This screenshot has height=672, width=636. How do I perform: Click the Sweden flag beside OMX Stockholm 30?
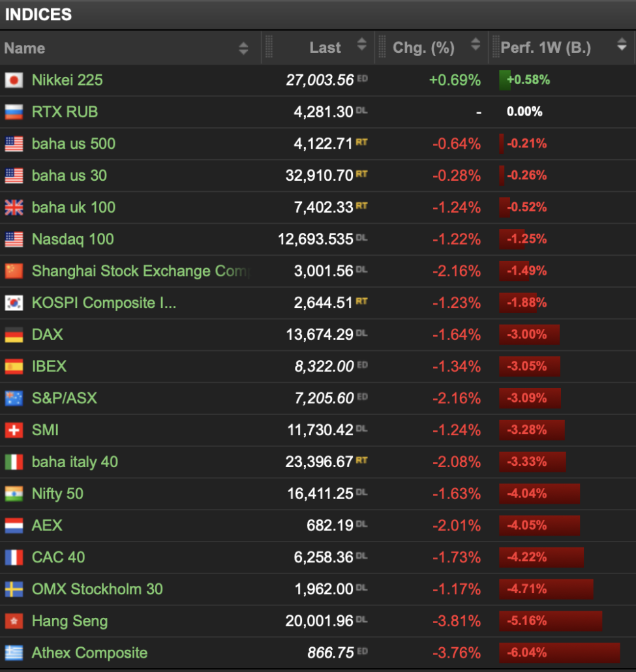14,589
